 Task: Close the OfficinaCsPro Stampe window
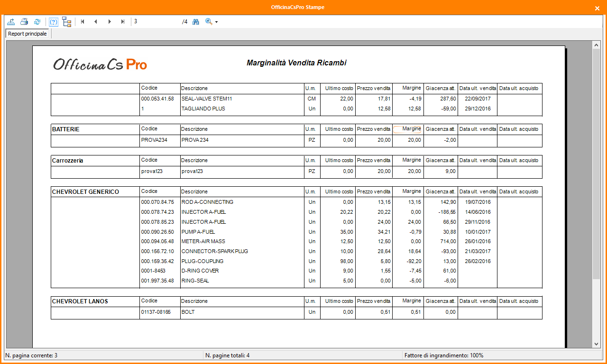point(597,8)
